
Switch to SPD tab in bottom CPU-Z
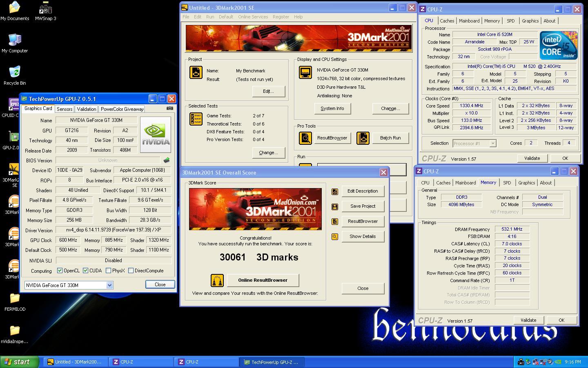tap(507, 183)
